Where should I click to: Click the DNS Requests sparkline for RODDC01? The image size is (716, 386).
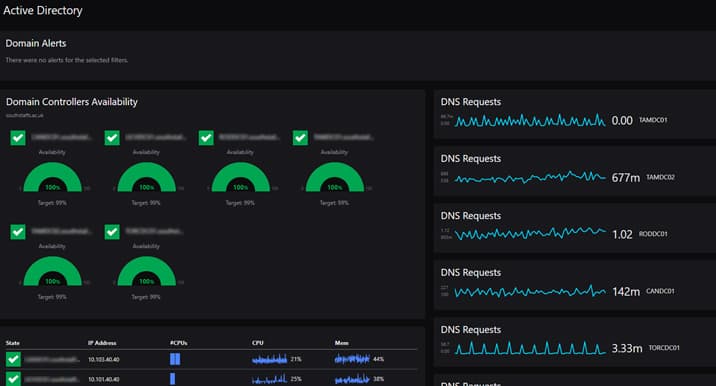530,234
